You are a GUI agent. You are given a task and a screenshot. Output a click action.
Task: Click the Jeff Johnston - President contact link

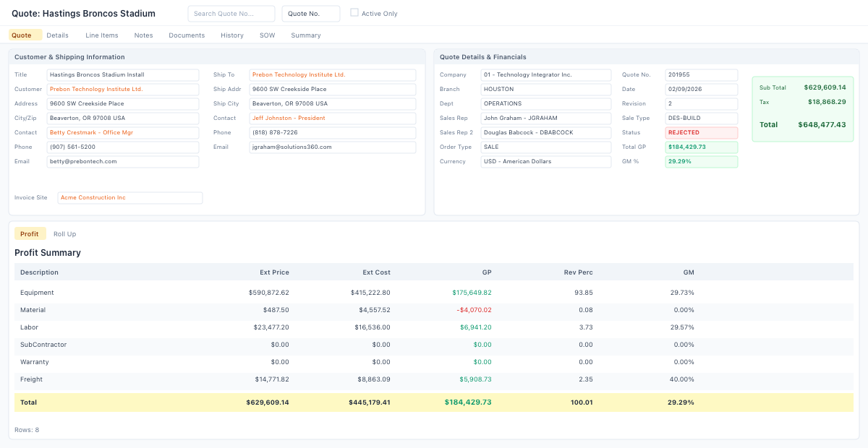pyautogui.click(x=289, y=119)
